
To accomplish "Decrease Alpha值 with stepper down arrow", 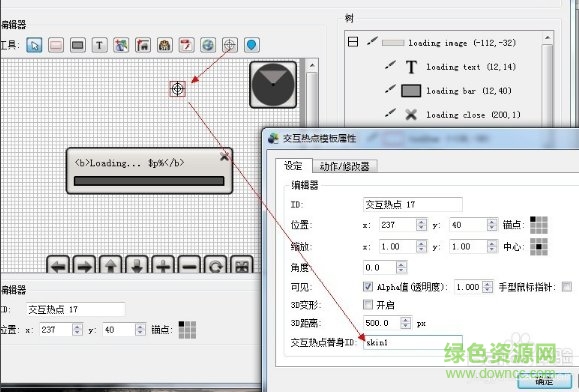I will pos(487,290).
